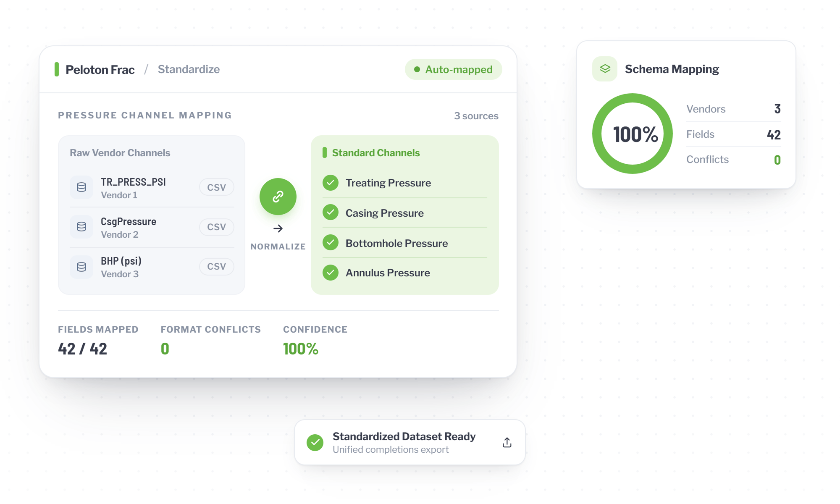840x504 pixels.
Task: Click the 100% progress ring
Action: coord(633,134)
